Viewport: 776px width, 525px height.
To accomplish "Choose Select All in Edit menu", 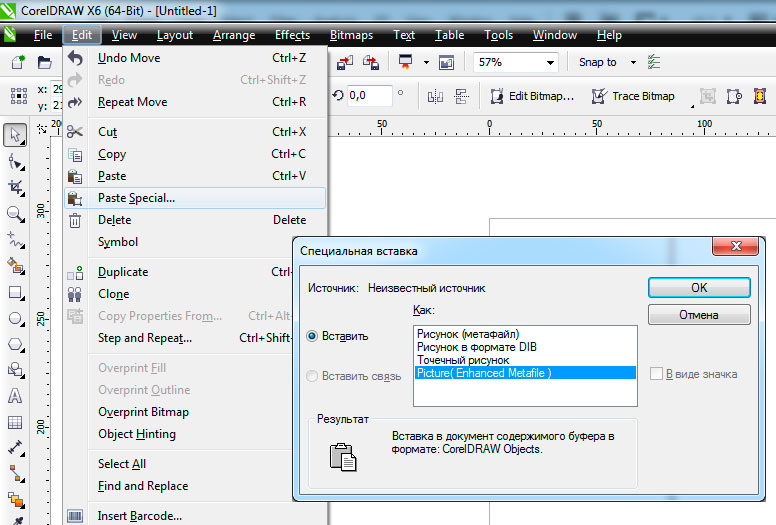I will (x=195, y=464).
